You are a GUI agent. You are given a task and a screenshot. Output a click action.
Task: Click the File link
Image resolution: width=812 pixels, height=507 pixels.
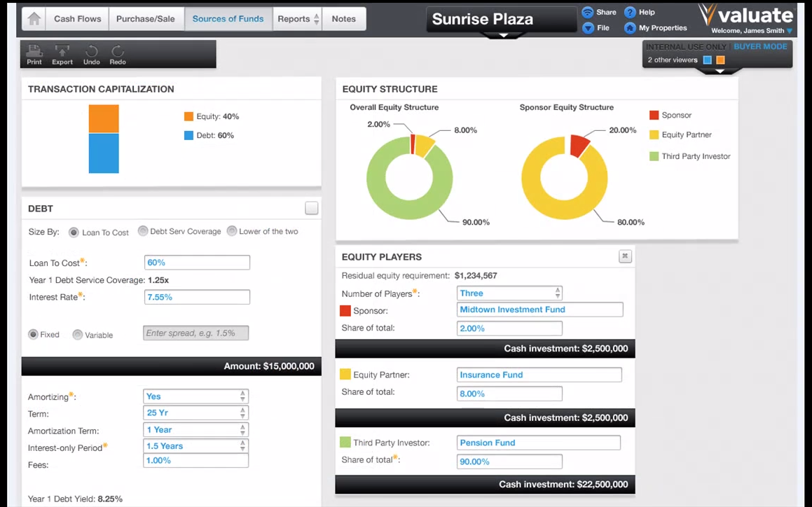pyautogui.click(x=603, y=28)
